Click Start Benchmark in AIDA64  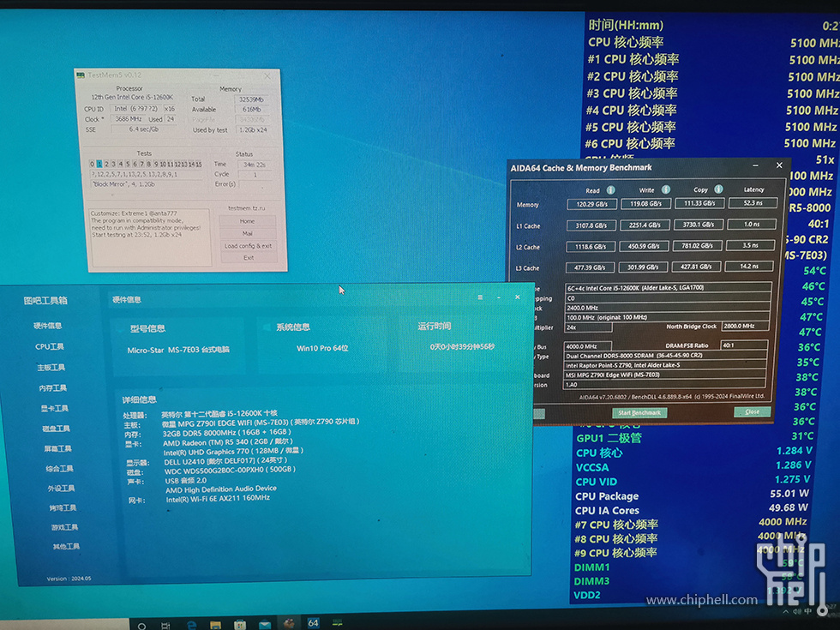click(639, 413)
